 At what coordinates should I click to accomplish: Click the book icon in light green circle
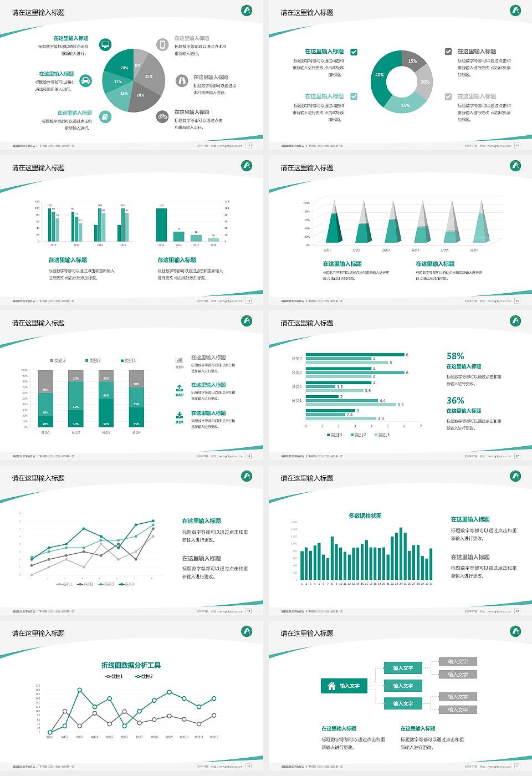(x=105, y=116)
